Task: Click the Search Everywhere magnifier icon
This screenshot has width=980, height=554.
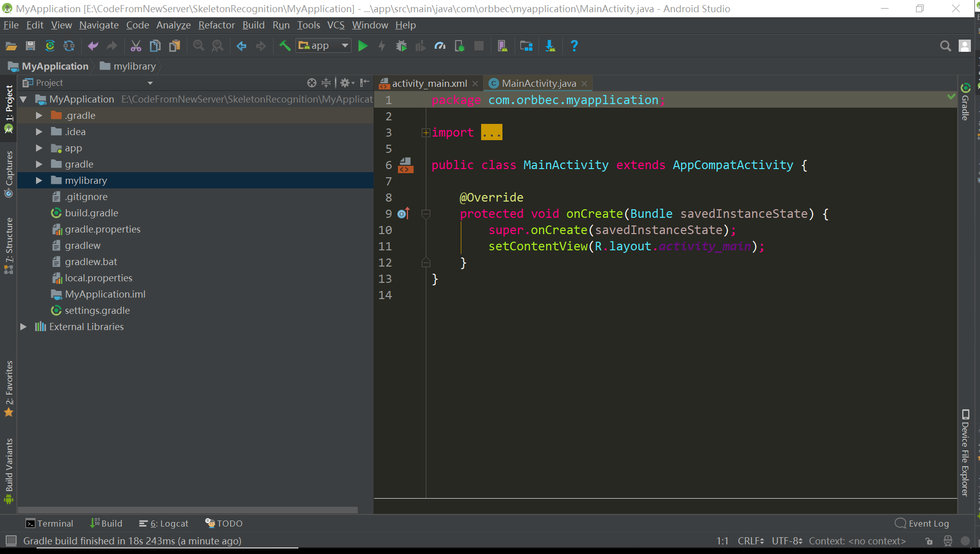Action: [945, 46]
